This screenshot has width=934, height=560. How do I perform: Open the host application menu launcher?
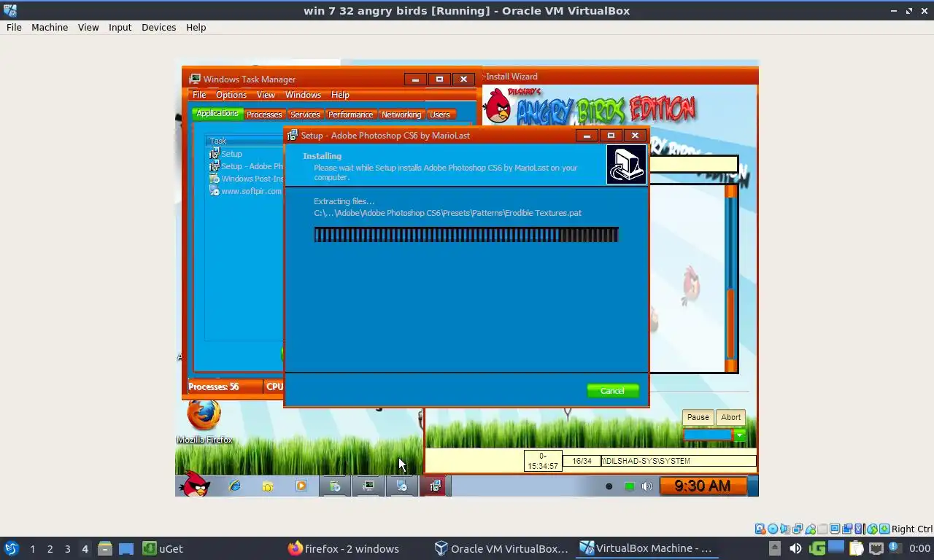(11, 548)
